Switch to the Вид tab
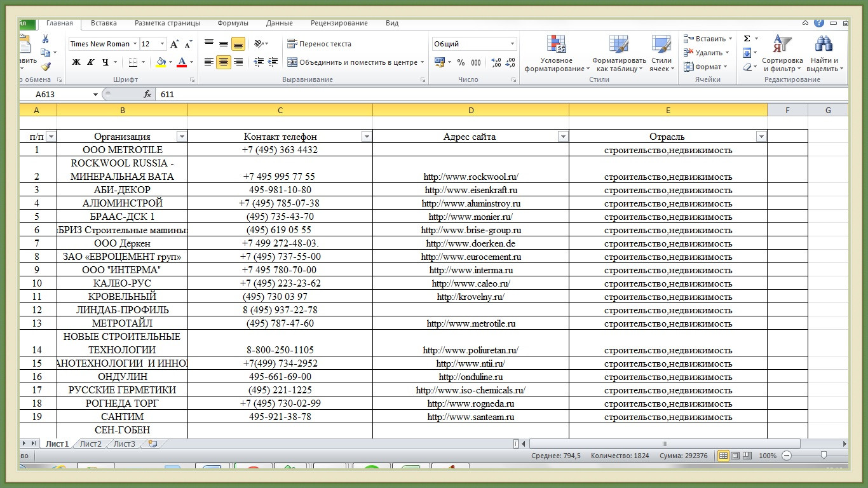Viewport: 868px width, 488px height. click(x=392, y=24)
